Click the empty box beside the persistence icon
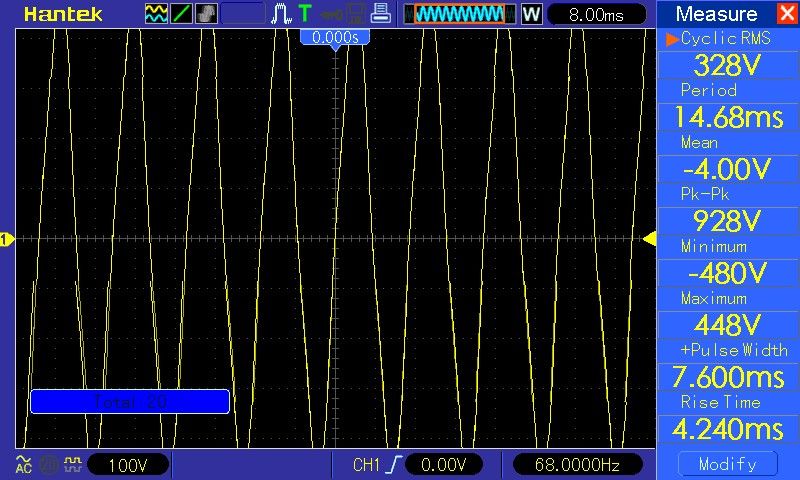The image size is (800, 480). pyautogui.click(x=243, y=14)
